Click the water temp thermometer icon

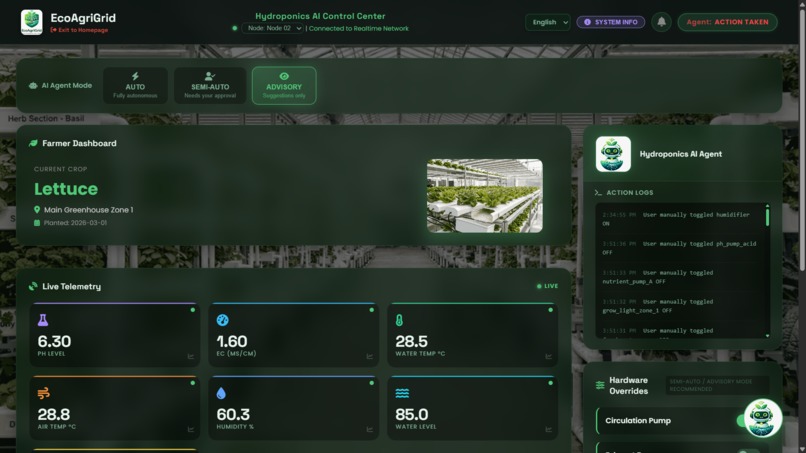[399, 320]
